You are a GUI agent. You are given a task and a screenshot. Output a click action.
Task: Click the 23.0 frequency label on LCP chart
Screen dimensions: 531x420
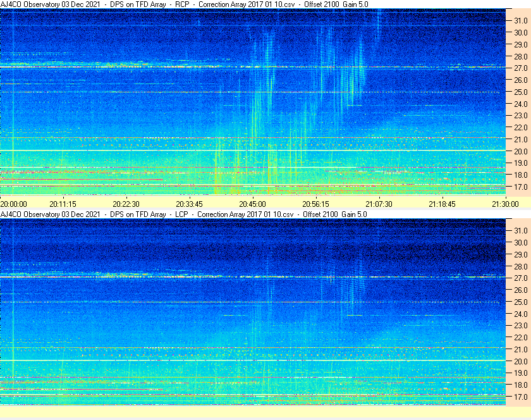(x=521, y=325)
